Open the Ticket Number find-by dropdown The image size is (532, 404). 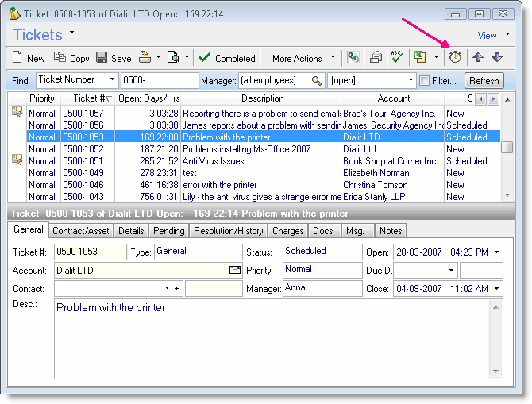pyautogui.click(x=110, y=80)
